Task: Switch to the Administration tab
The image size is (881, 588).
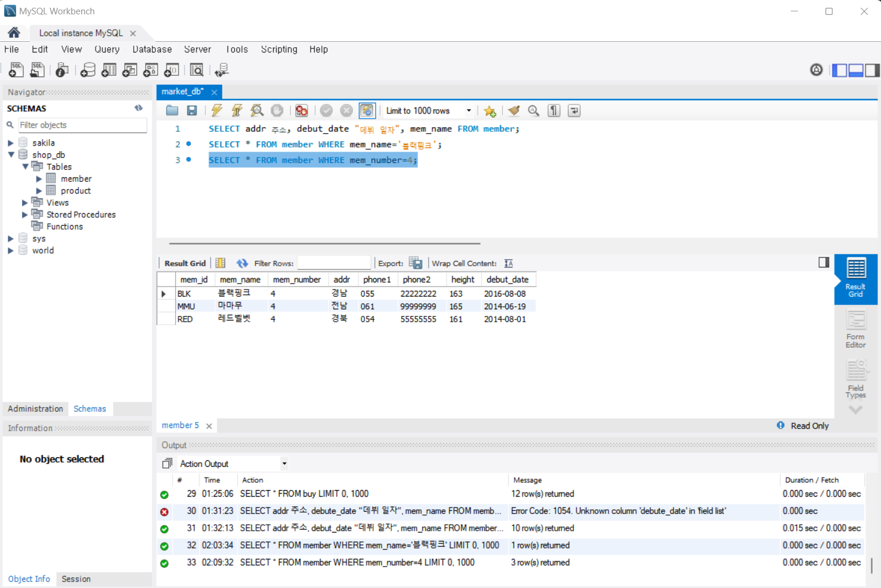Action: [x=35, y=408]
